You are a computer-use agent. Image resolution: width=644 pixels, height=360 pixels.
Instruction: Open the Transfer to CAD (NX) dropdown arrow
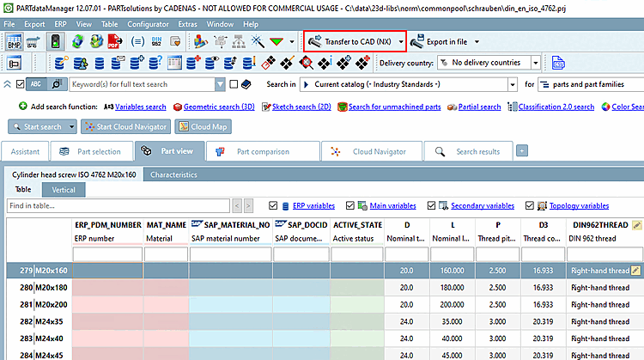click(x=401, y=41)
